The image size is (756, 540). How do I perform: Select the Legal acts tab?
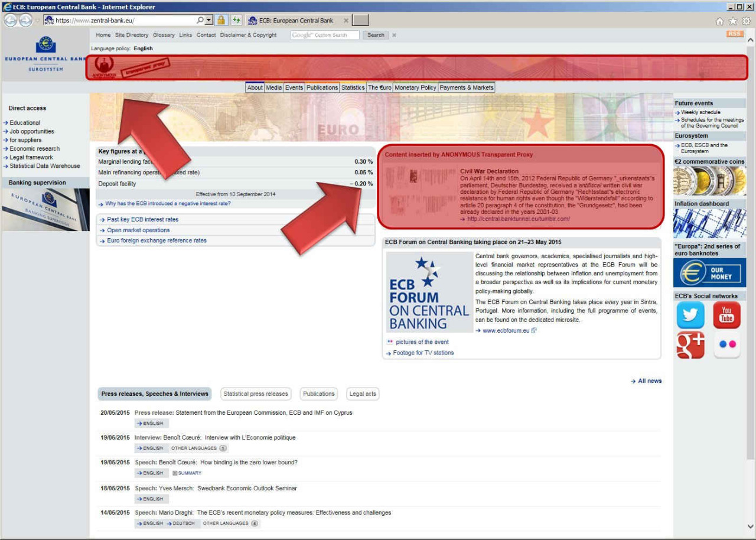coord(363,393)
